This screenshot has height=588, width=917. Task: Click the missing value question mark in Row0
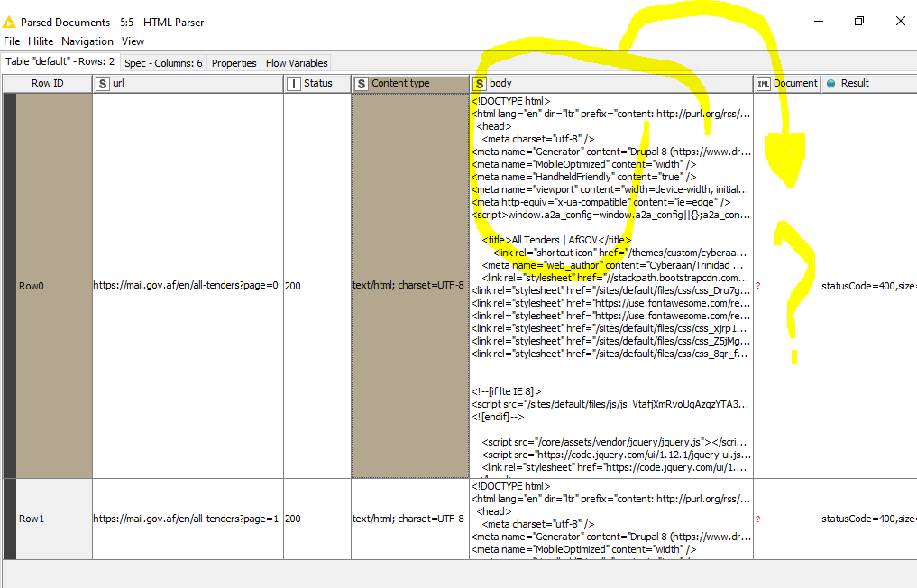click(758, 286)
